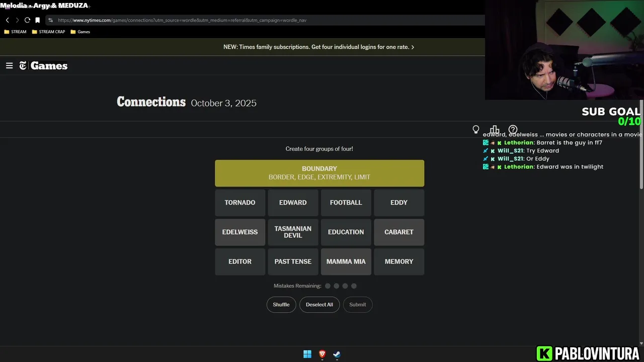Select the EDUCATION tile

tap(346, 232)
